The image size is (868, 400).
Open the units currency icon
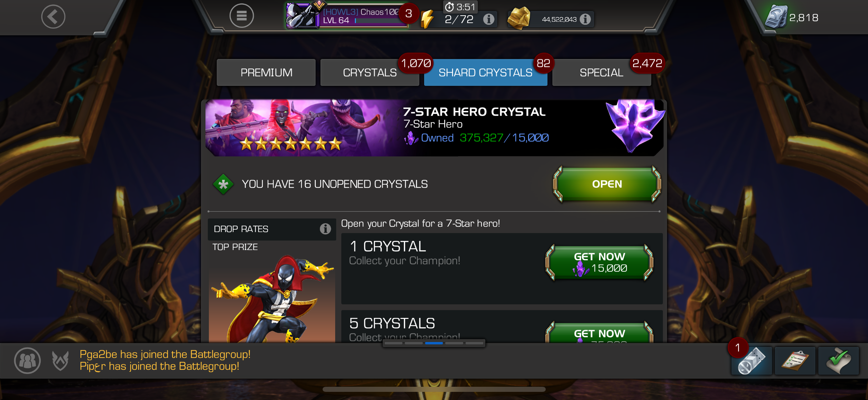pyautogui.click(x=776, y=17)
